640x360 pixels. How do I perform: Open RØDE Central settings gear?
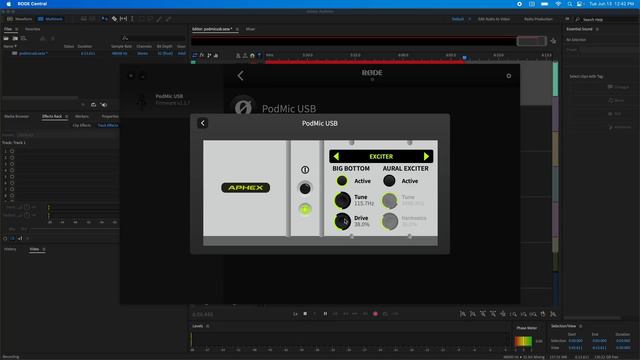pyautogui.click(x=509, y=76)
